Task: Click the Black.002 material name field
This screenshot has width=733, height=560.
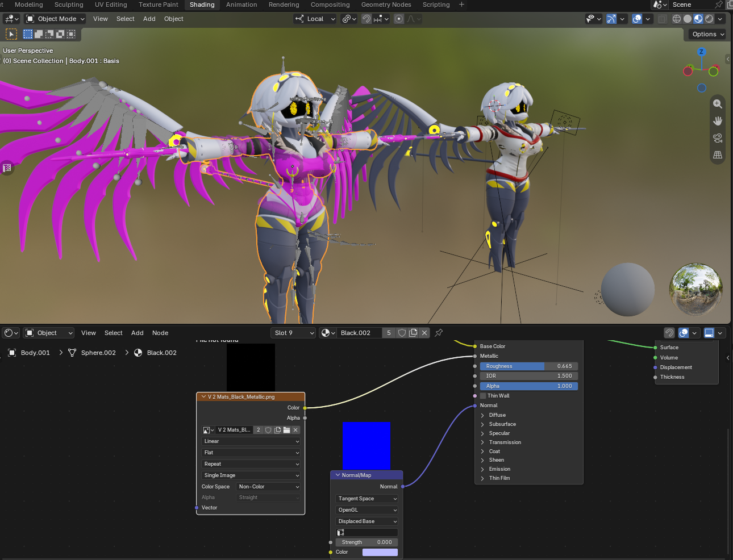Action: (359, 333)
